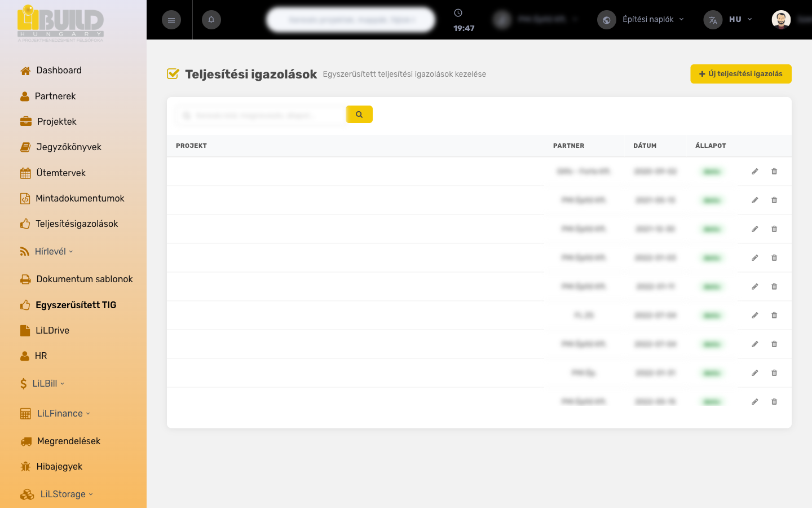This screenshot has height=508, width=812.
Task: Delete the last table row with trash
Action: point(774,401)
